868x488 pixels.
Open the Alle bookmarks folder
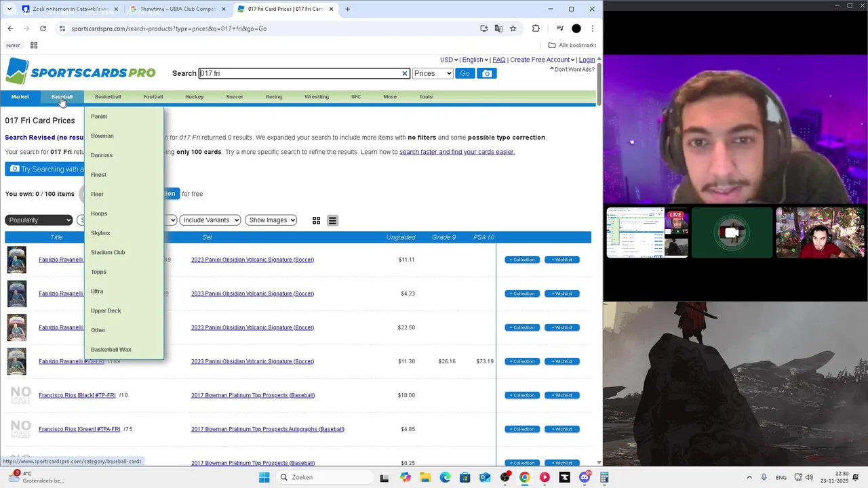(572, 45)
